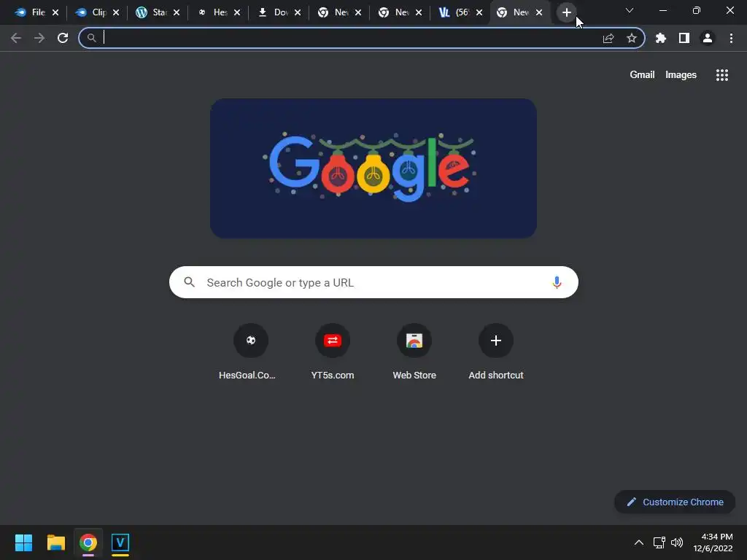The height and width of the screenshot is (560, 747).
Task: Open network status tray icon
Action: coord(659,542)
